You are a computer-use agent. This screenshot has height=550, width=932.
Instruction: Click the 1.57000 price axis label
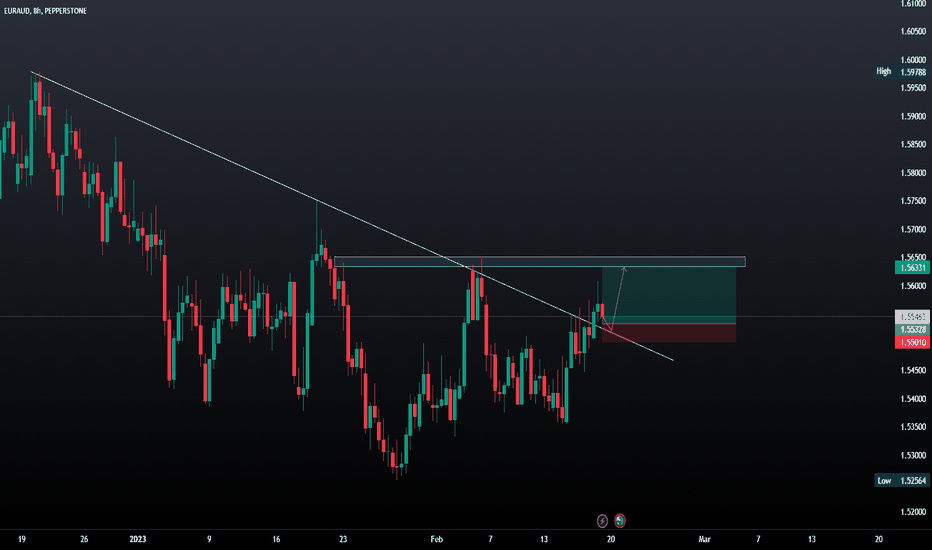tap(913, 229)
